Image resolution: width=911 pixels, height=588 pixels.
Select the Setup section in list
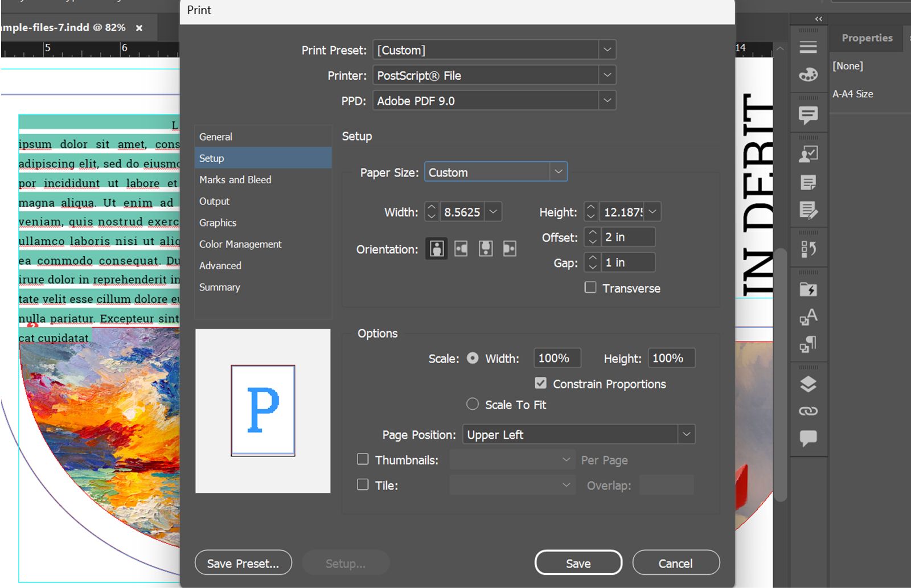click(x=263, y=158)
